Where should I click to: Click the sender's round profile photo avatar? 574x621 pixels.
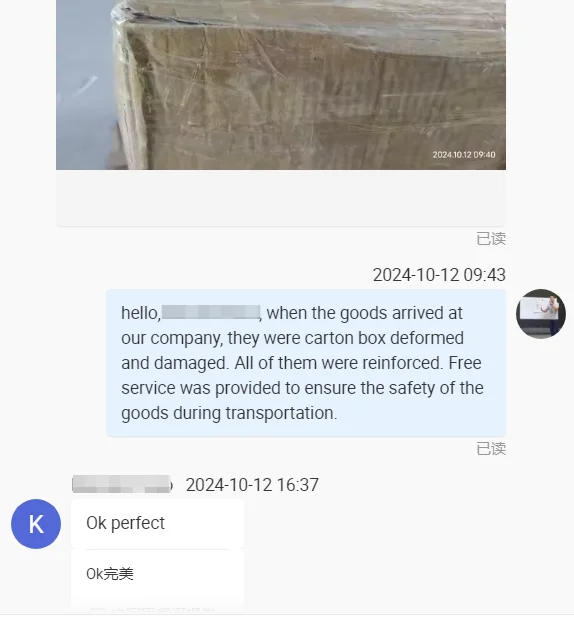point(541,314)
